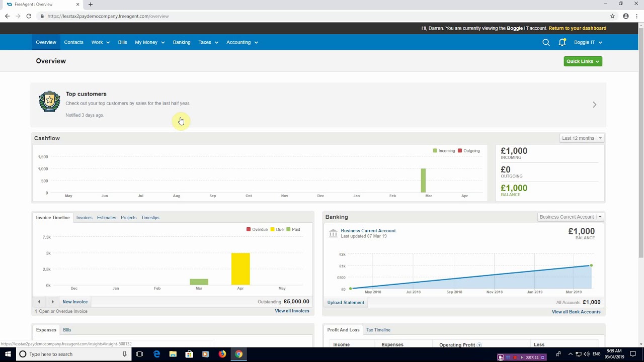Navigate back in browser
644x362 pixels.
pyautogui.click(x=7, y=16)
